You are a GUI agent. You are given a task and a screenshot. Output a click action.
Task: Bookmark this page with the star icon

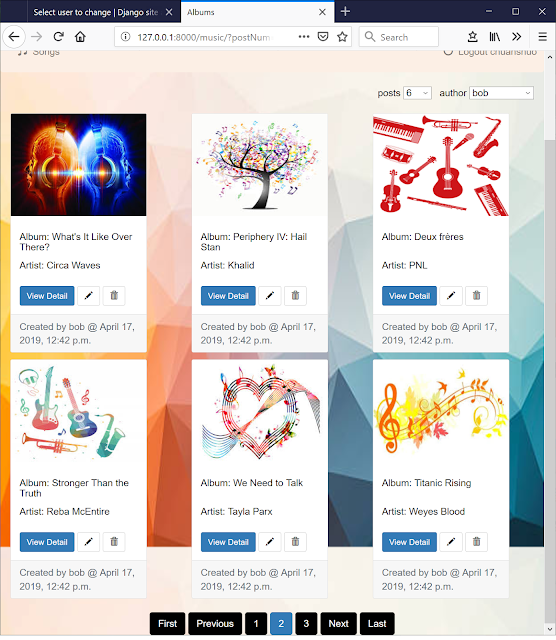click(342, 37)
